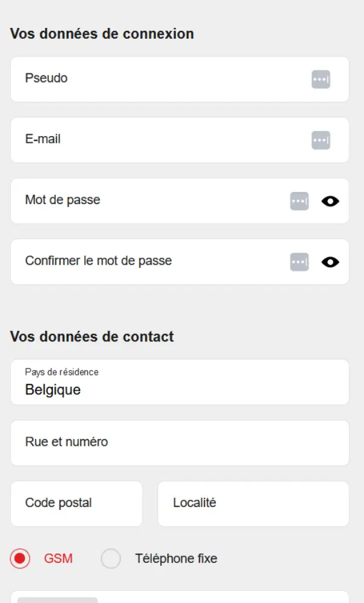Reveal the confirmed password via its eye icon
The width and height of the screenshot is (364, 603).
[330, 261]
